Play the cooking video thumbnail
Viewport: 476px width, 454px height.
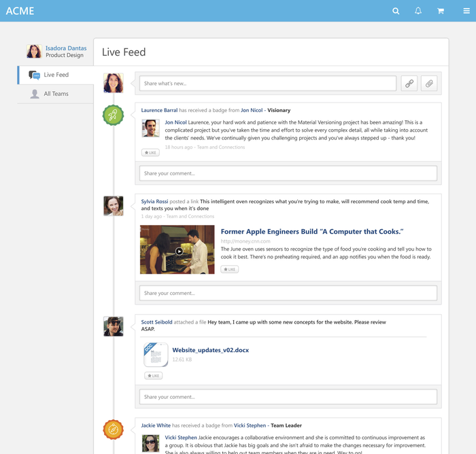point(179,251)
